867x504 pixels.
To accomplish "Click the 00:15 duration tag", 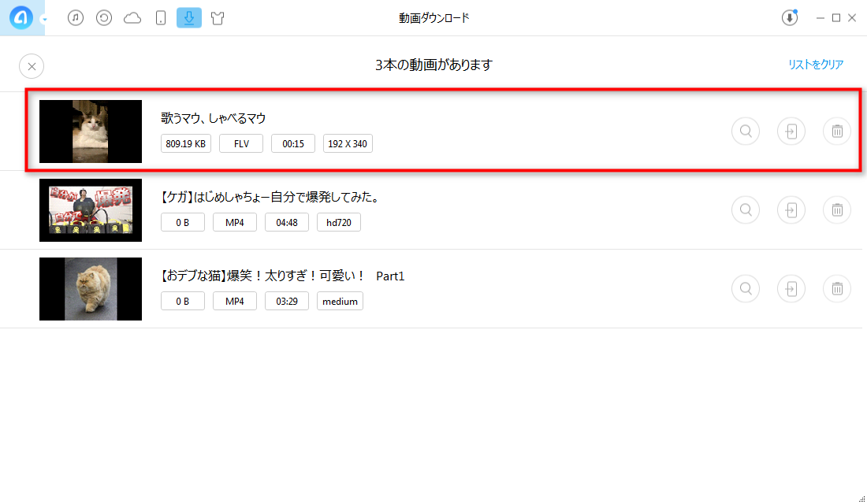I will click(293, 143).
